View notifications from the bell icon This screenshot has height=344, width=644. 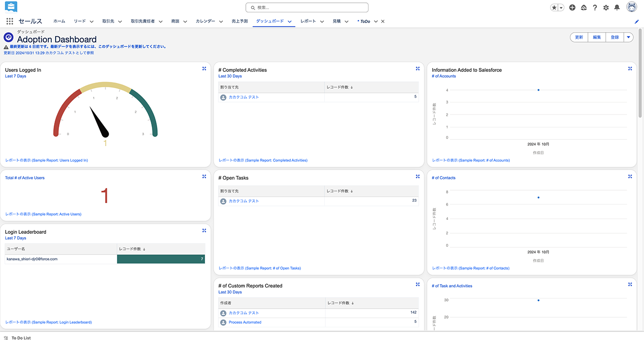click(617, 8)
